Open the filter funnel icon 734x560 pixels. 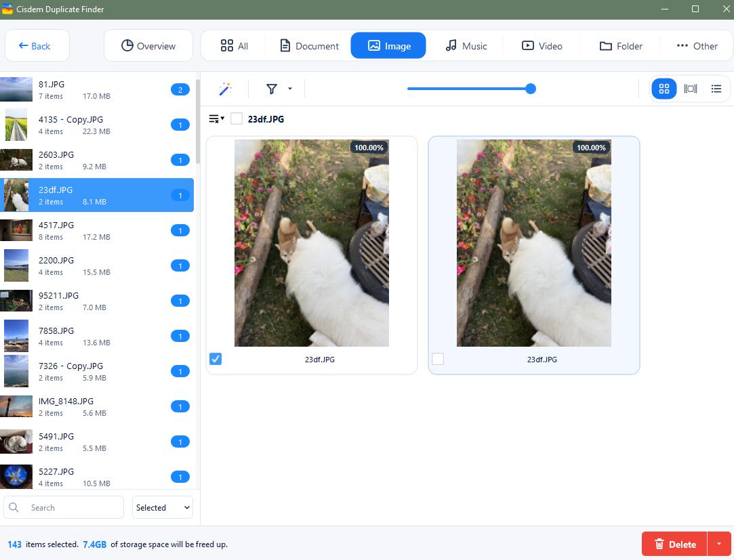272,89
